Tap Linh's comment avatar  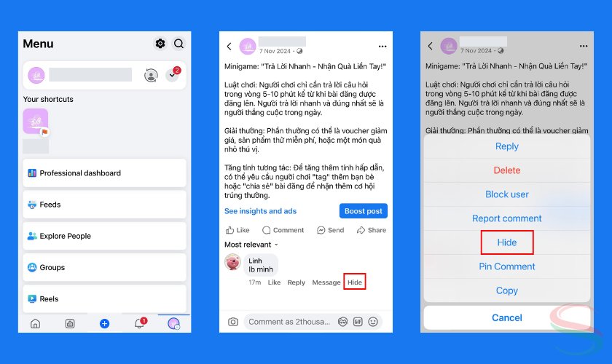[x=232, y=262]
